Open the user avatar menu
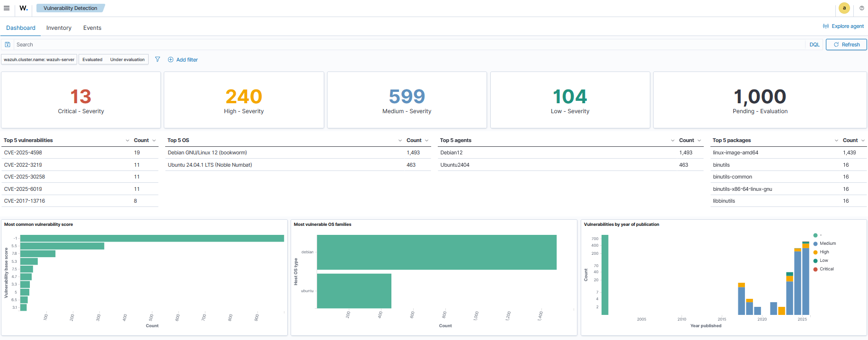The width and height of the screenshot is (868, 340). click(x=844, y=8)
